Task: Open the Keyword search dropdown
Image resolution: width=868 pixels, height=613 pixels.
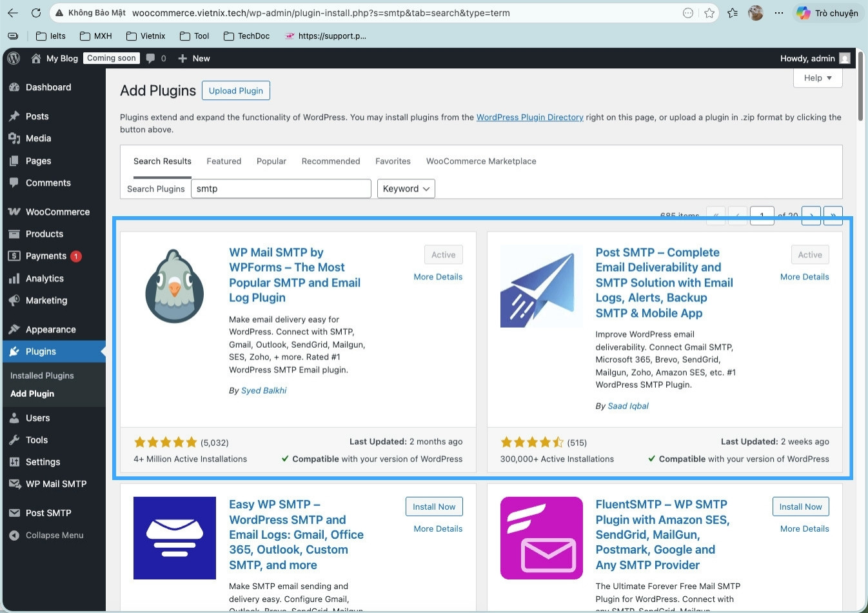Action: tap(406, 188)
